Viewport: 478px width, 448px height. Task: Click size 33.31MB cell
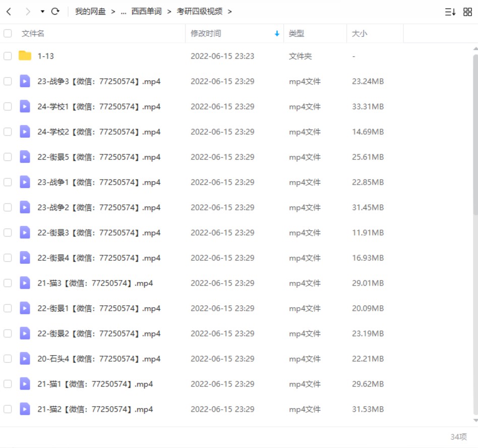click(368, 107)
